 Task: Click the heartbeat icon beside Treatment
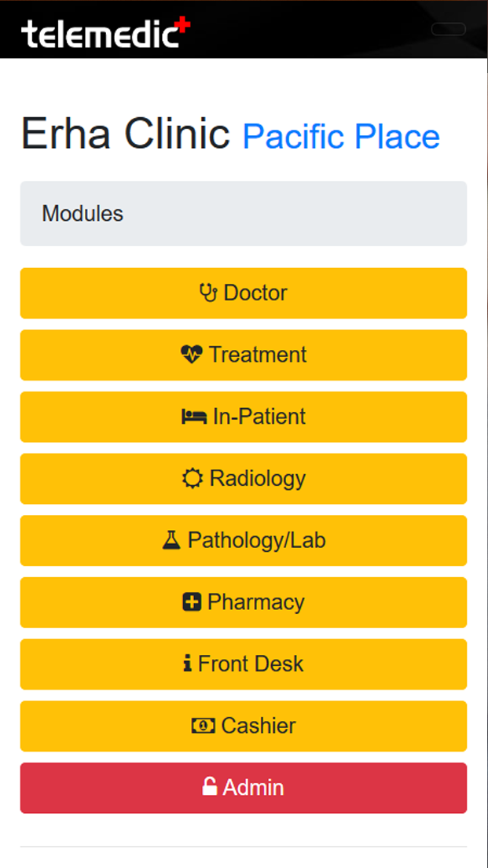pyautogui.click(x=191, y=355)
